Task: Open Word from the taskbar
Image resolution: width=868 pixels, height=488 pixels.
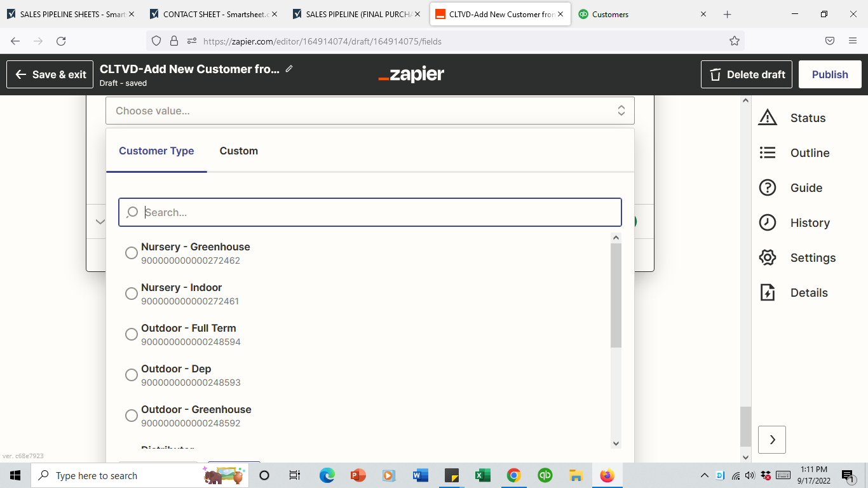Action: pos(420,475)
